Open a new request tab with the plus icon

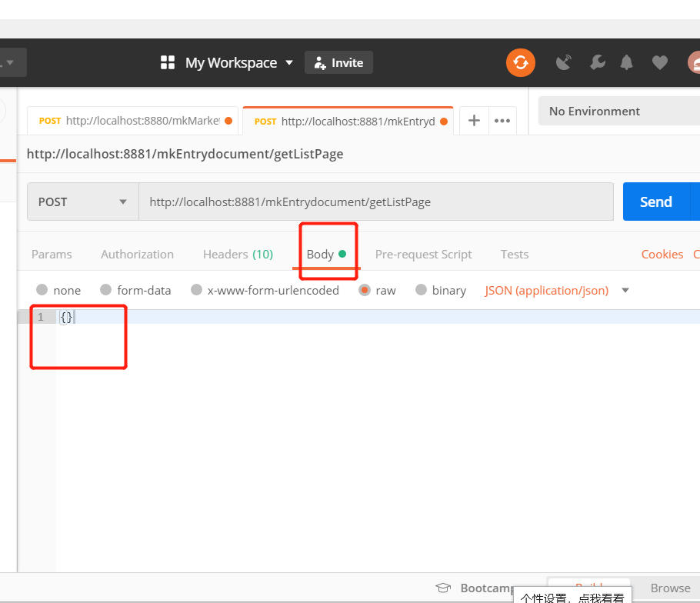tap(473, 120)
